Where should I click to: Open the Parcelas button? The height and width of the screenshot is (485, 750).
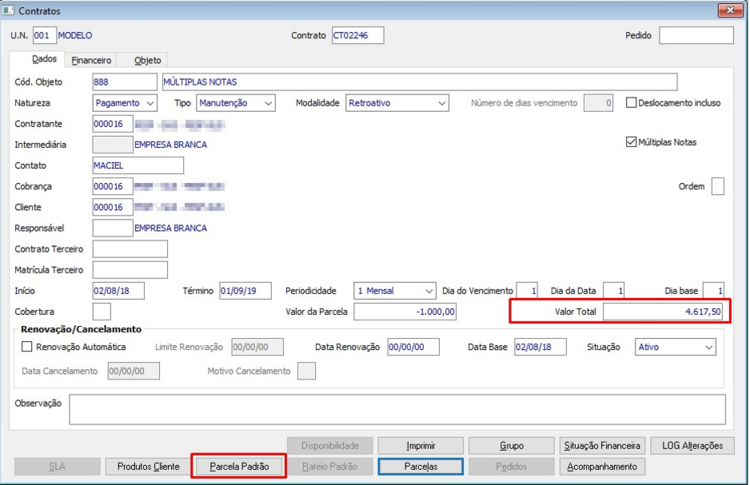click(420, 466)
